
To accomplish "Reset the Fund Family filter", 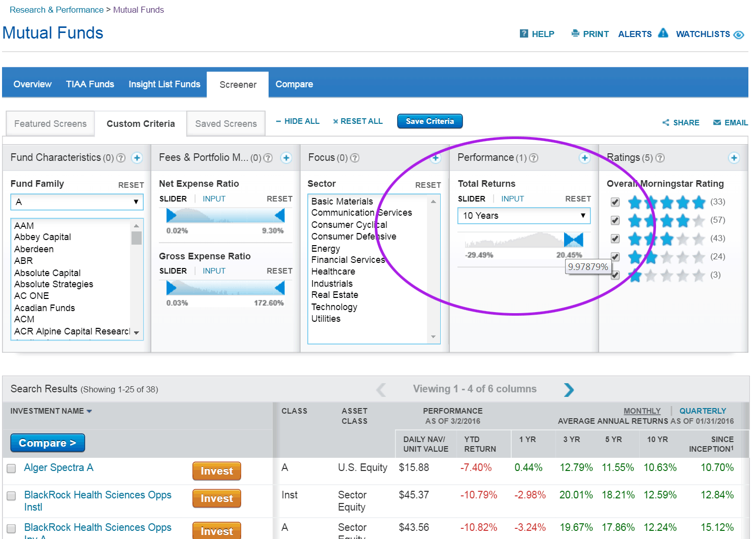I will (x=131, y=185).
